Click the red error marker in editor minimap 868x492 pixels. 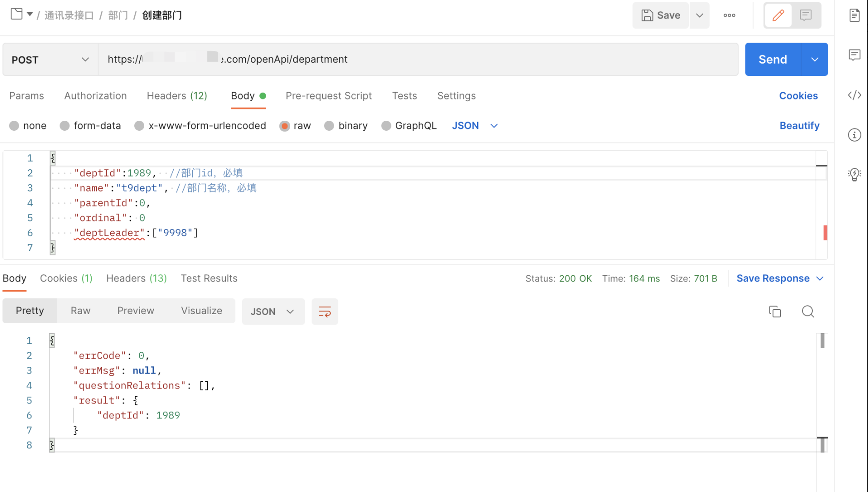point(825,233)
